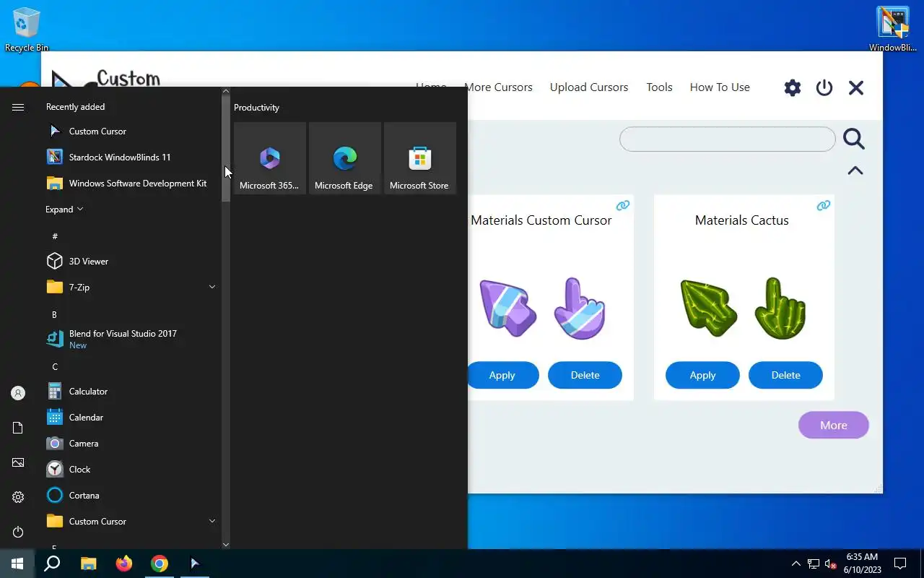Delete the Materials Custom Cursor pack
Viewport: 924px width, 578px height.
pos(585,375)
